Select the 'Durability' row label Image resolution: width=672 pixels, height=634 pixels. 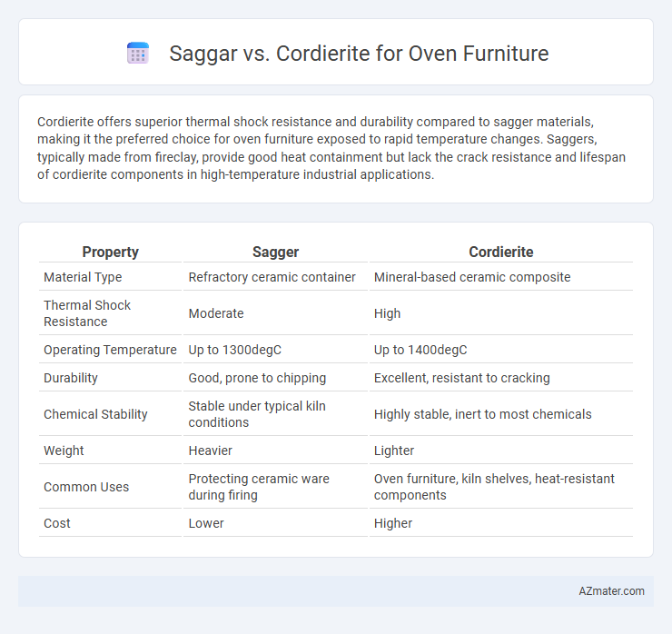click(71, 378)
